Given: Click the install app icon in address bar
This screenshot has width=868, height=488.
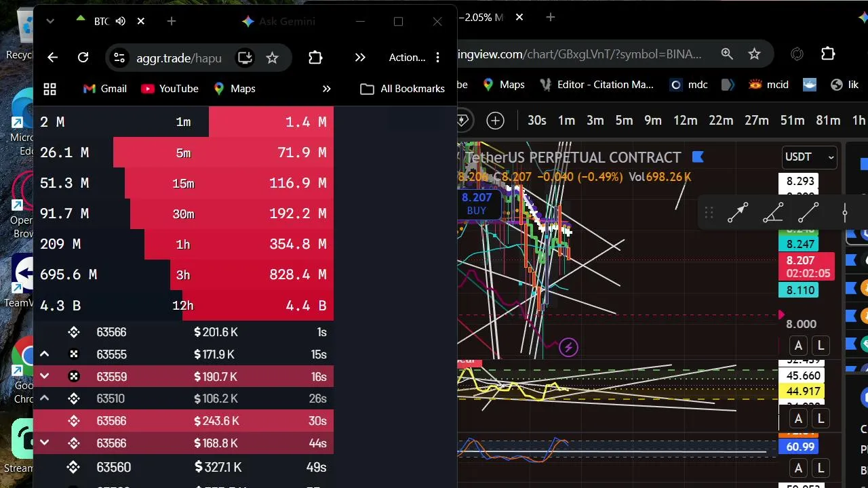Looking at the screenshot, I should click(245, 58).
